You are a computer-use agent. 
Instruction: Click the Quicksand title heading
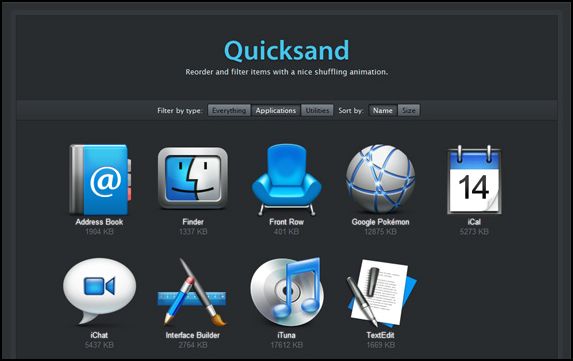pyautogui.click(x=286, y=51)
